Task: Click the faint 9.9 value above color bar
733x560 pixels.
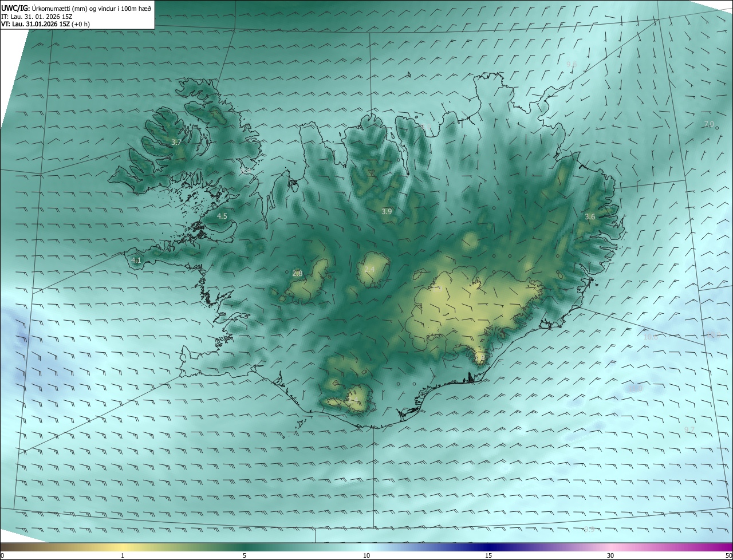Action: [x=589, y=529]
